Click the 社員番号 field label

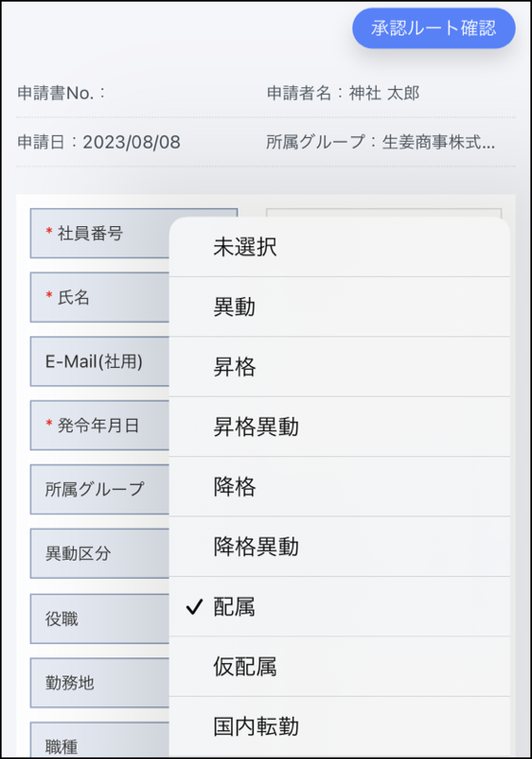click(90, 233)
